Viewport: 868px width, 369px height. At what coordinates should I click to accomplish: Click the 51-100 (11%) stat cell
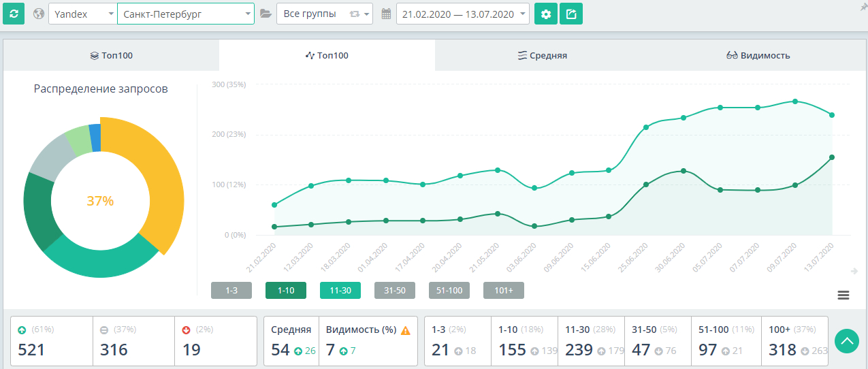pyautogui.click(x=726, y=341)
